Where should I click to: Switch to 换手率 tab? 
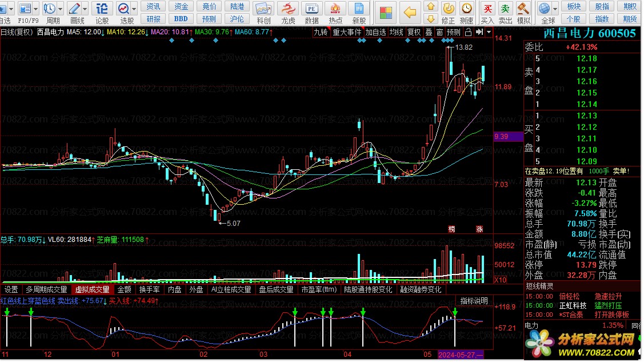(150, 290)
